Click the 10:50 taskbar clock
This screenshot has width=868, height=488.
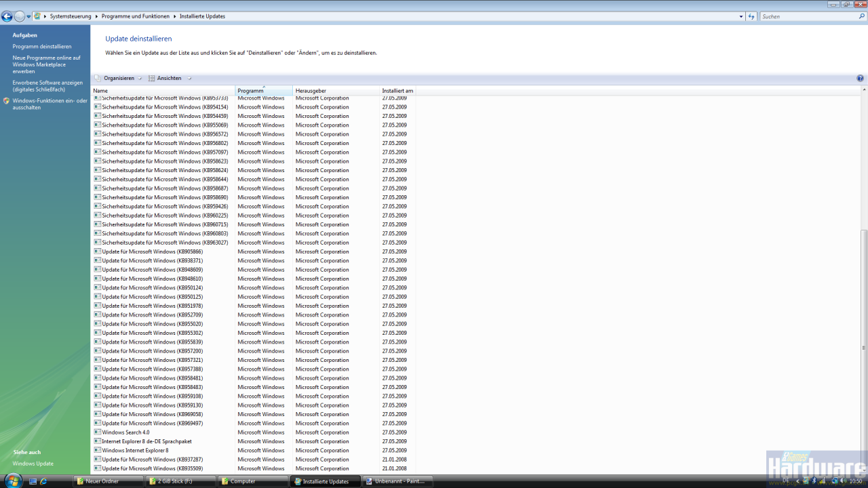point(856,481)
